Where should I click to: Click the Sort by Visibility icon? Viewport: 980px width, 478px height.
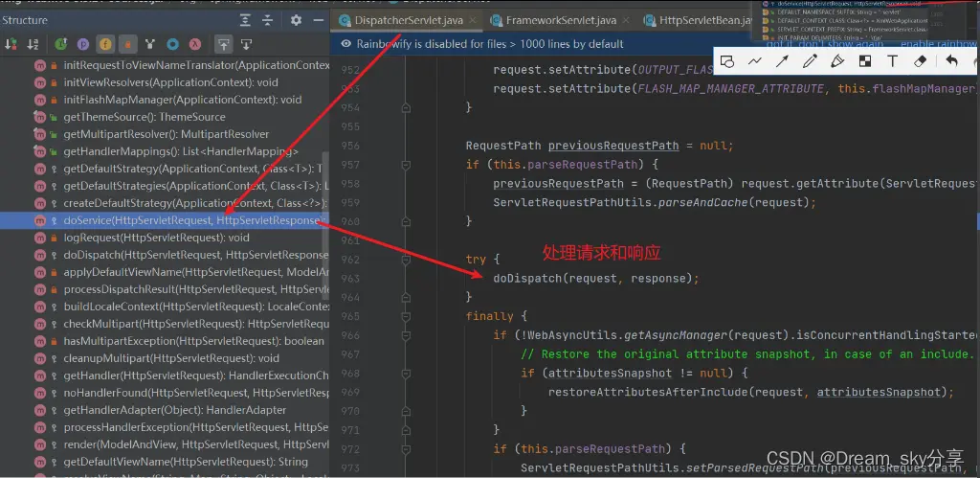(11, 44)
